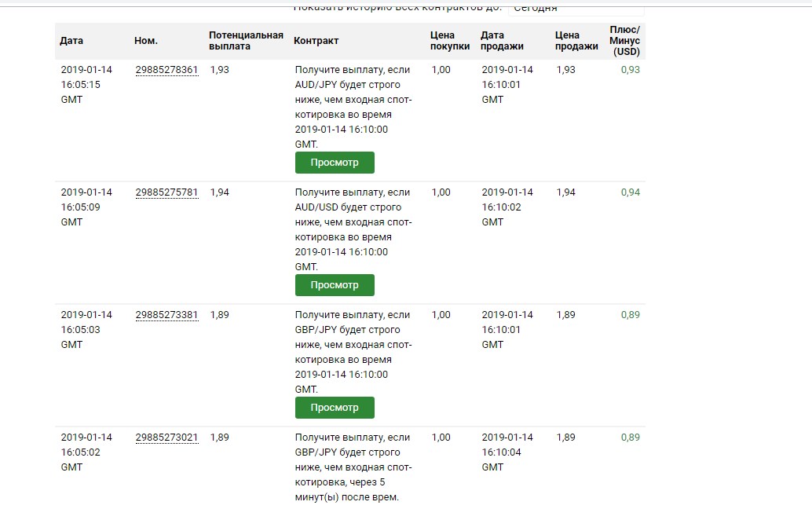Open contract number 29885273021

[x=166, y=438]
